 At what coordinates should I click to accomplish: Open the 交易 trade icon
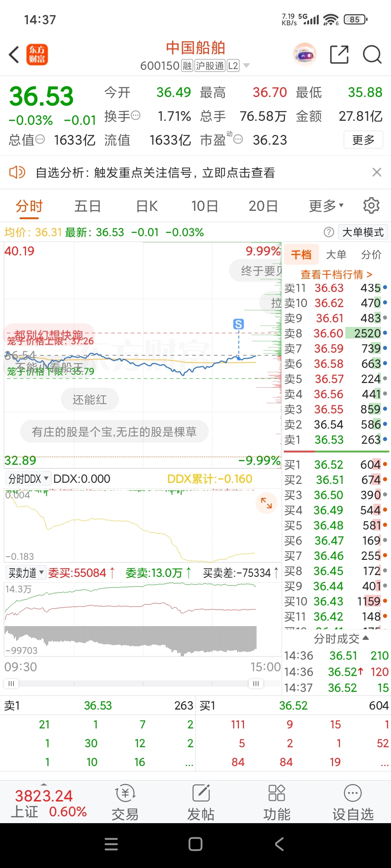(125, 803)
